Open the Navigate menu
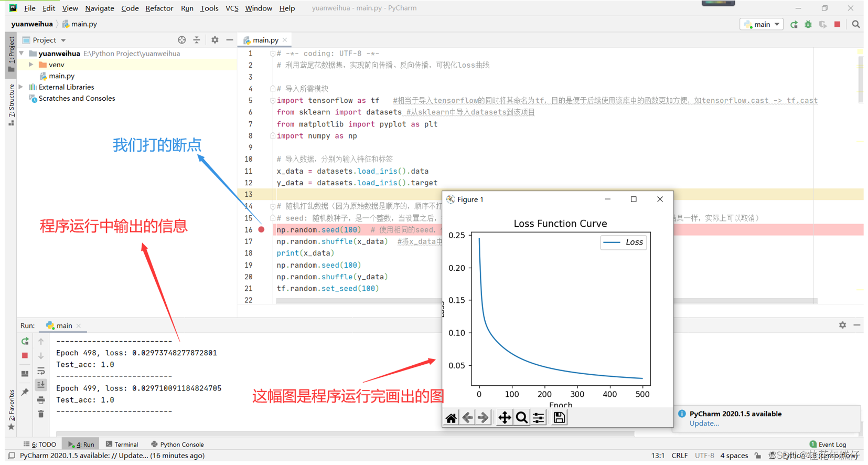The height and width of the screenshot is (465, 868). click(100, 8)
